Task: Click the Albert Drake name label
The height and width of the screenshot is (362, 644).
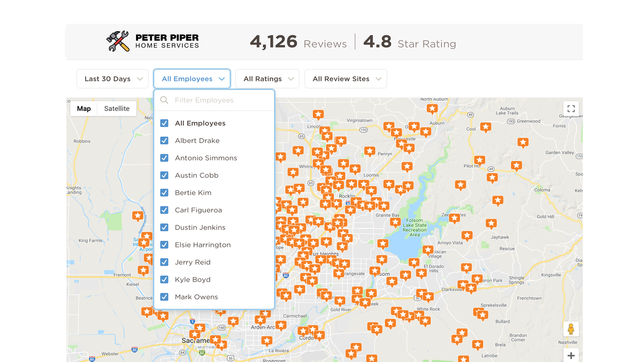Action: click(197, 140)
